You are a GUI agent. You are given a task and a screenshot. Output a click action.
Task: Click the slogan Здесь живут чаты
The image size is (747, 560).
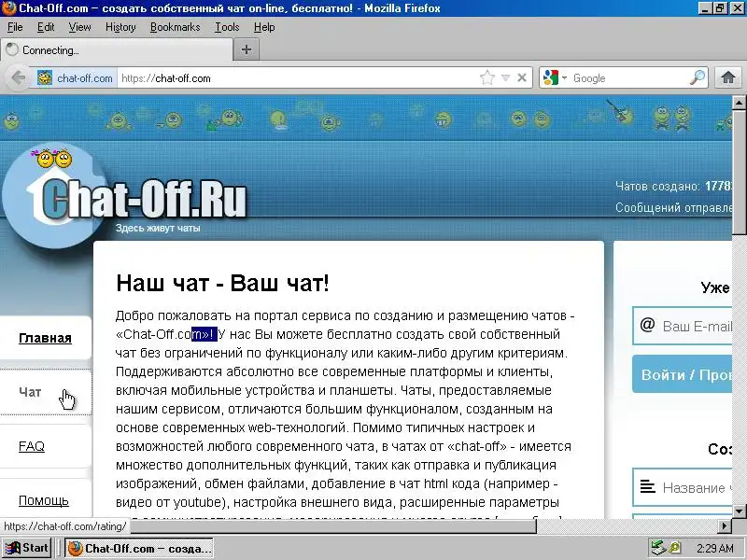pos(158,228)
